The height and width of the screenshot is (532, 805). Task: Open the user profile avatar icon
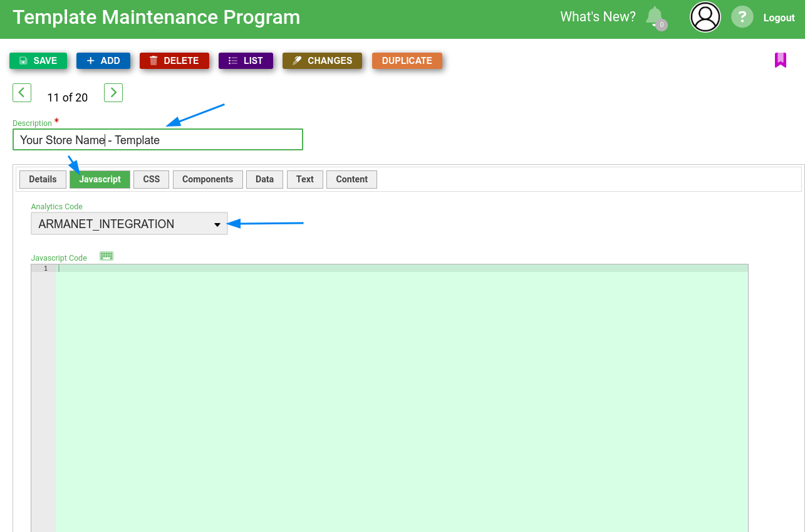click(705, 17)
